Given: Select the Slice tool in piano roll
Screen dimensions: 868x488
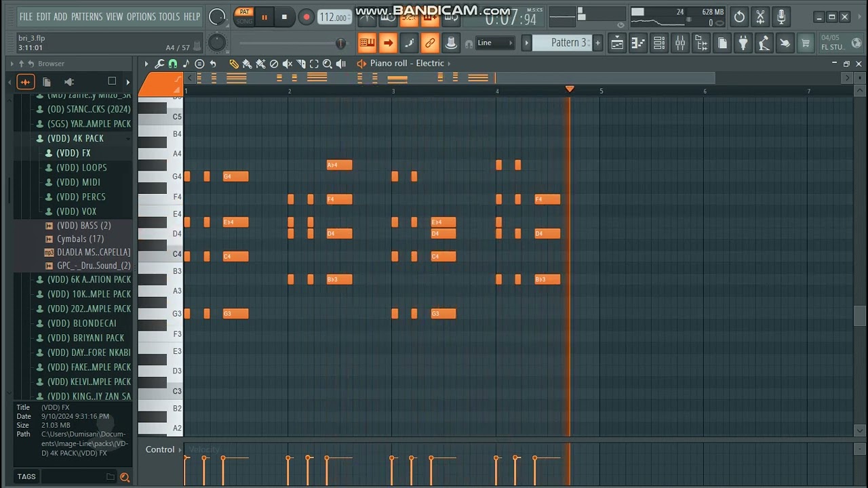Looking at the screenshot, I should [300, 64].
